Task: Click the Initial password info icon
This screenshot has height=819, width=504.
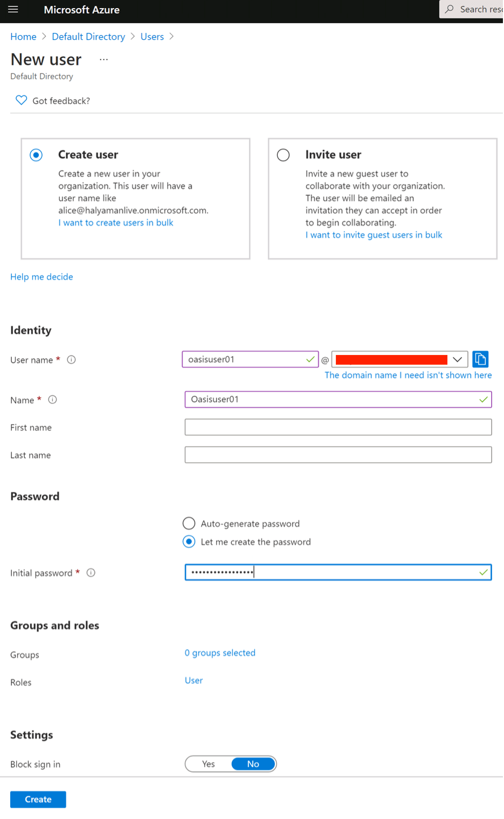Action: click(91, 573)
